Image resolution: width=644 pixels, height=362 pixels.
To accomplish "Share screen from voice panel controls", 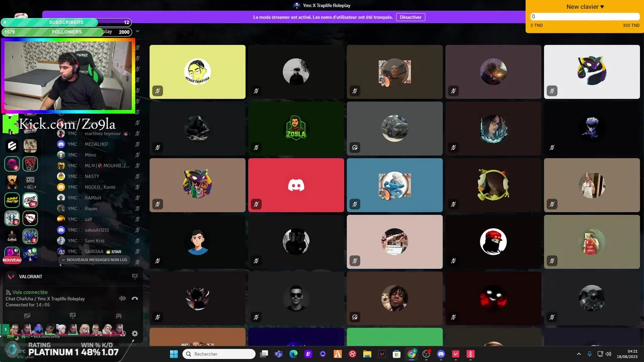I will (73, 316).
